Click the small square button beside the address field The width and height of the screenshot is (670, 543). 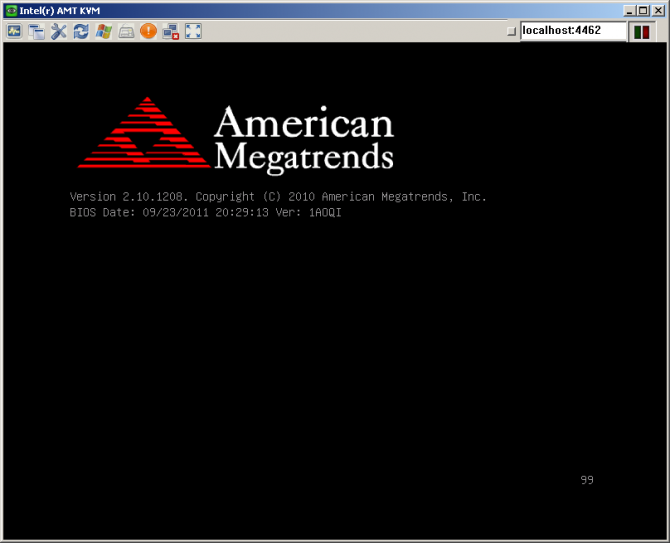pyautogui.click(x=511, y=31)
